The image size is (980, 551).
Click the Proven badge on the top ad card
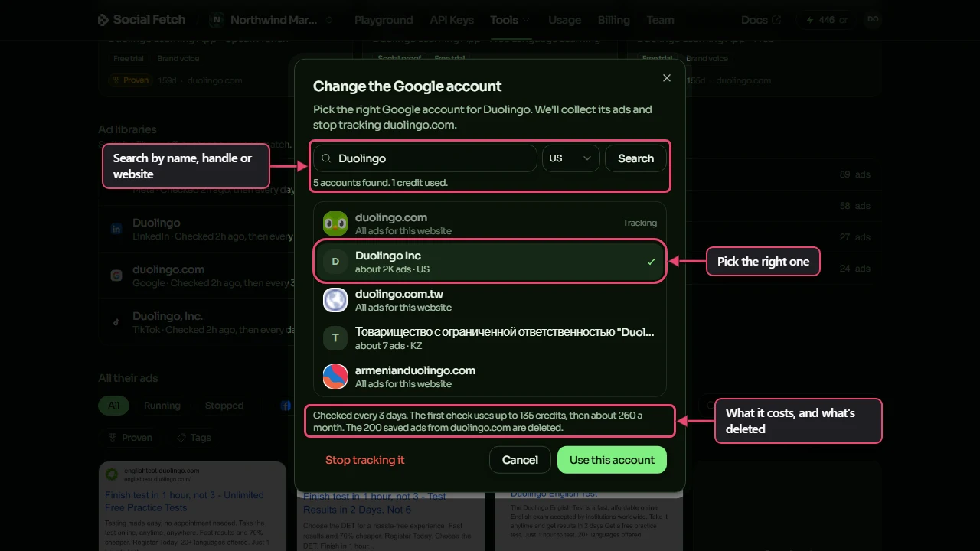click(x=131, y=80)
